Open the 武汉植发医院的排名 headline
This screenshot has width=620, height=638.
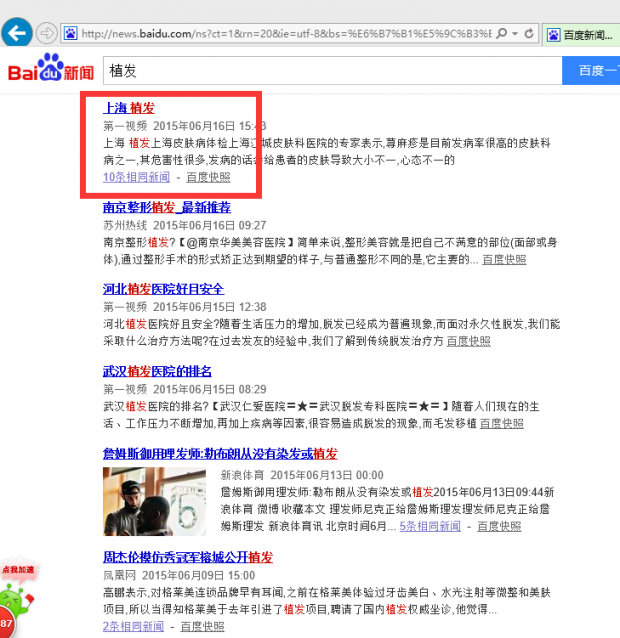tap(157, 371)
